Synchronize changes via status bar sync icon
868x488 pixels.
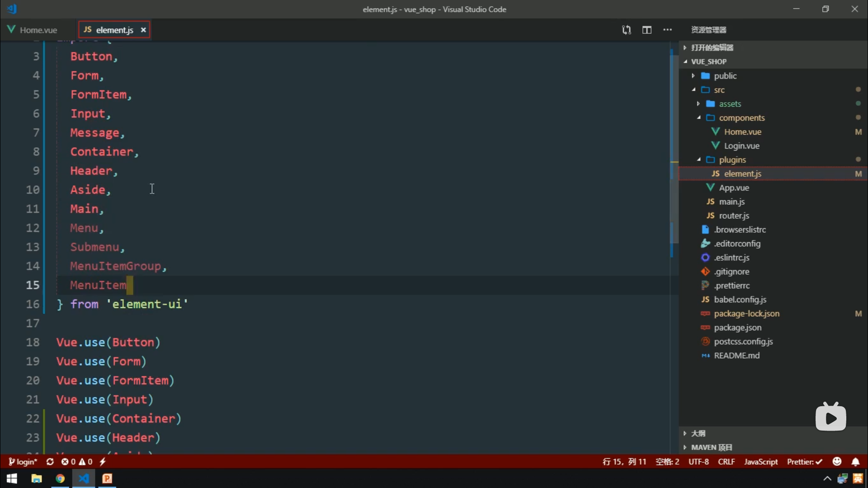[50, 462]
